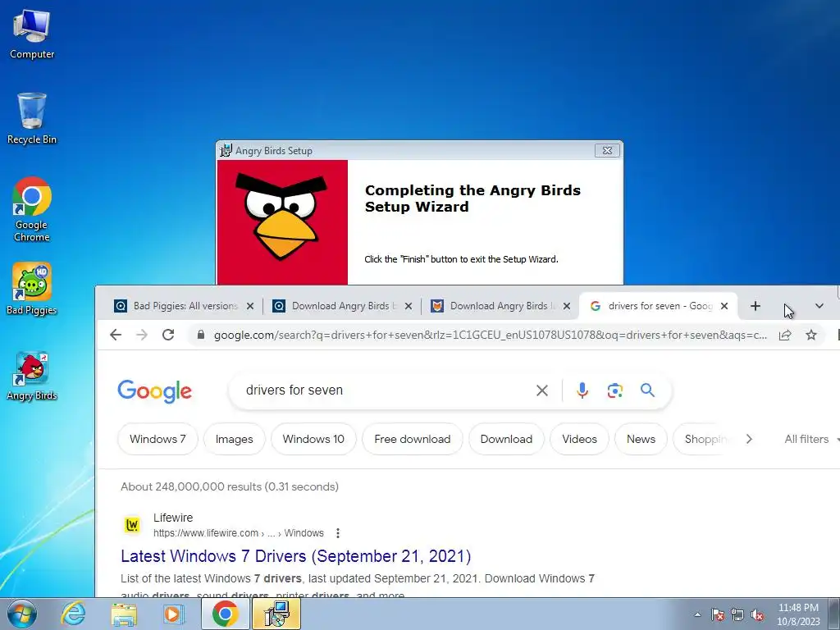Open the Computer desktop icon
This screenshot has height=630, width=840.
(32, 34)
